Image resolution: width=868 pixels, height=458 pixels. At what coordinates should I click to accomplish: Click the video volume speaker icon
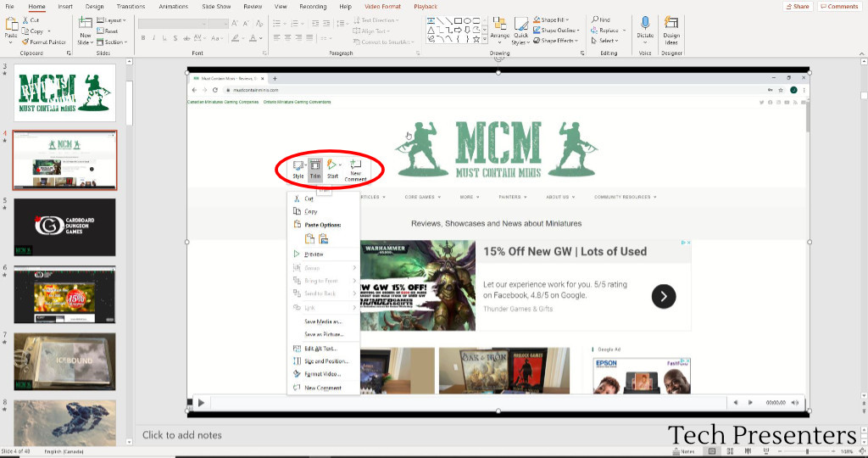pos(795,403)
